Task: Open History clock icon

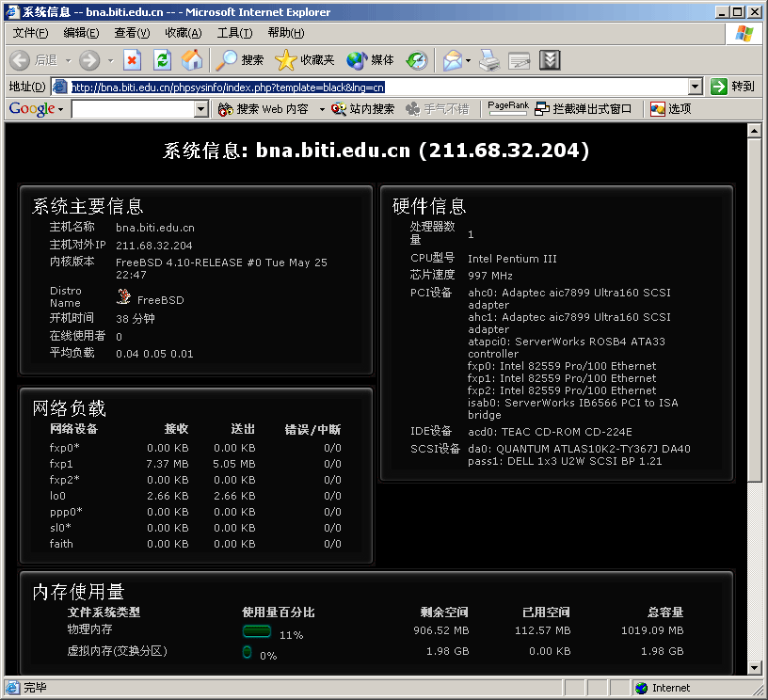Action: coord(417,60)
